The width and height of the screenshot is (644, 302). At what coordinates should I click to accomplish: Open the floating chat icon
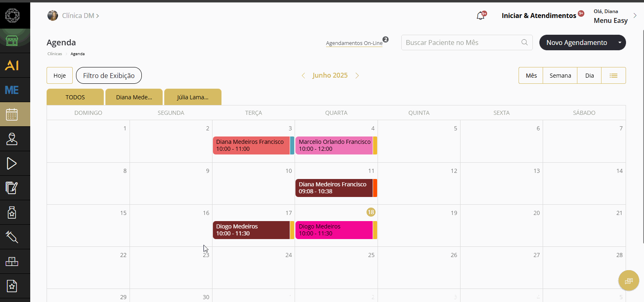click(628, 280)
